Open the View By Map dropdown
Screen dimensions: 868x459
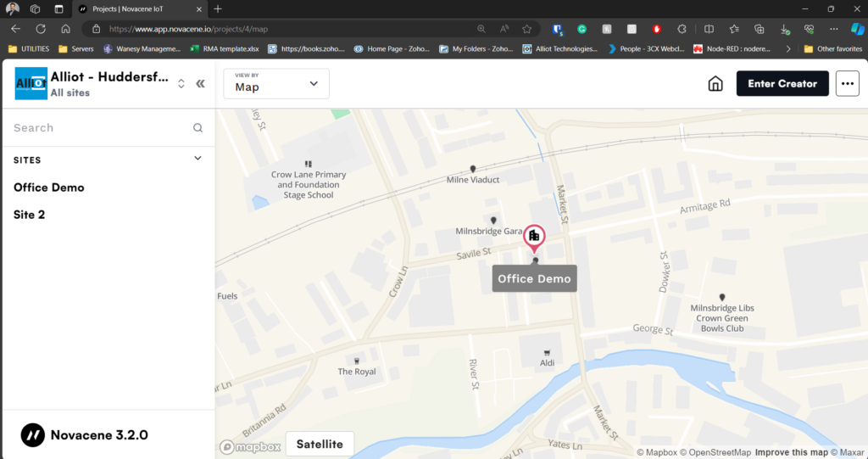(276, 84)
